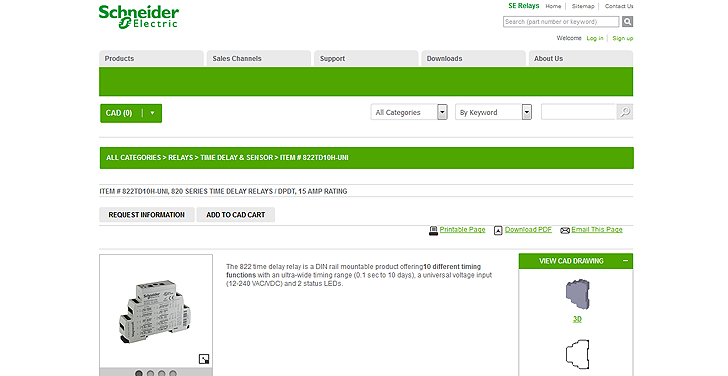Screen dimensions: 728x376
Task: Click the TIME DELAY & SENSOR breadcrumb
Action: (237, 157)
